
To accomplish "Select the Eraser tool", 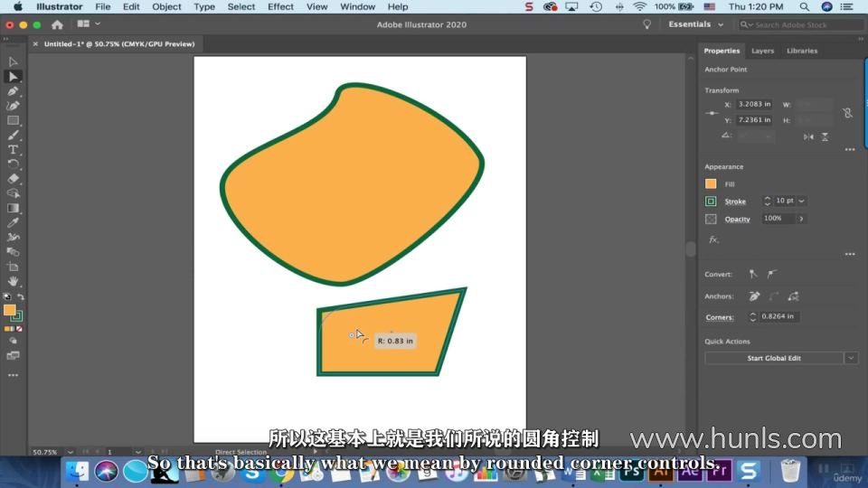I will coord(13,179).
